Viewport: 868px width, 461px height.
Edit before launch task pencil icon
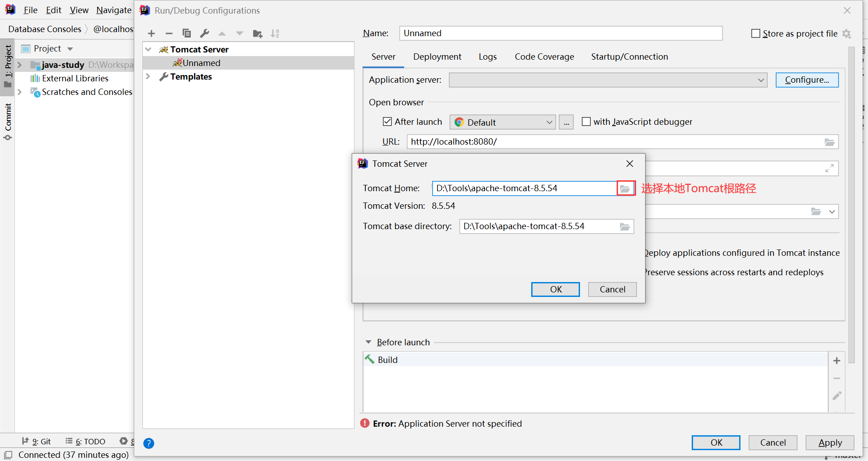(x=837, y=396)
